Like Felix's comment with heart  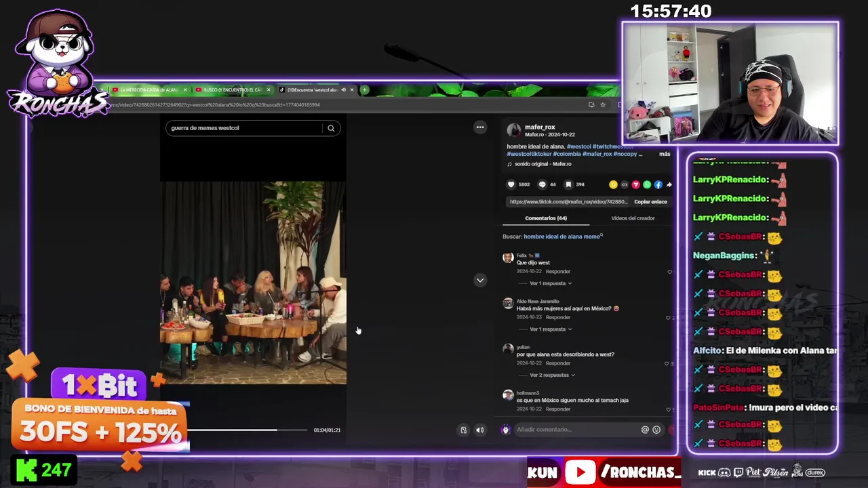[x=669, y=272]
